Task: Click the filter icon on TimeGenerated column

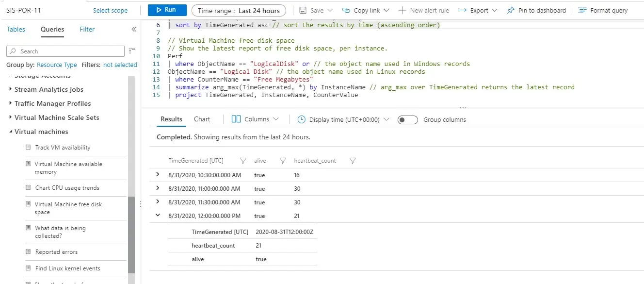Action: pyautogui.click(x=243, y=161)
